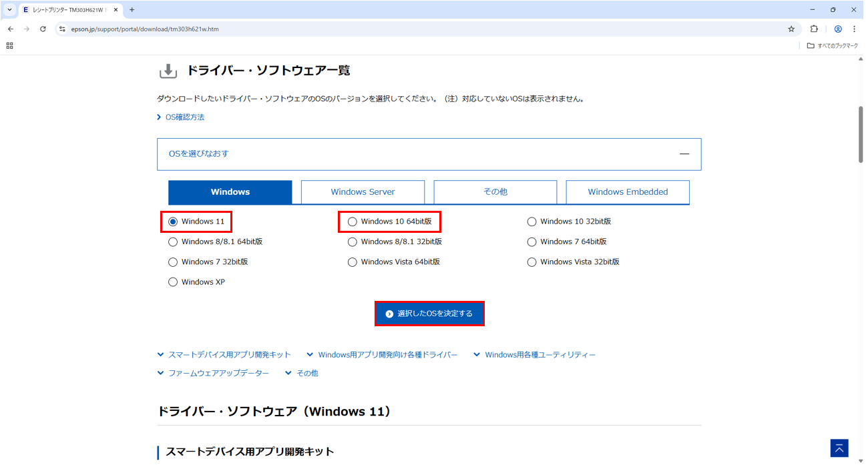Select Windows 8/8.1 32bit版 option
Image resolution: width=868 pixels, height=467 pixels.
pos(353,242)
